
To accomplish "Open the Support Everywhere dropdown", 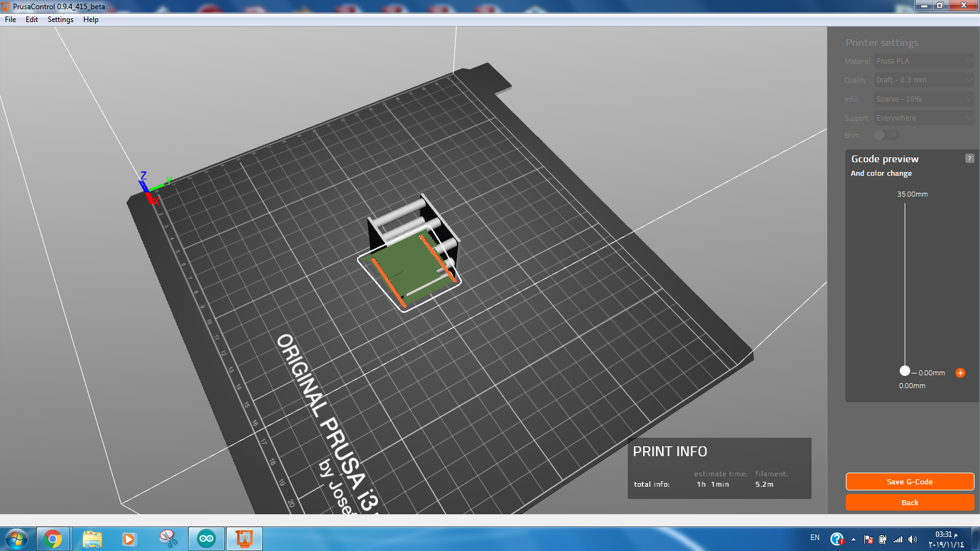I will coord(924,118).
